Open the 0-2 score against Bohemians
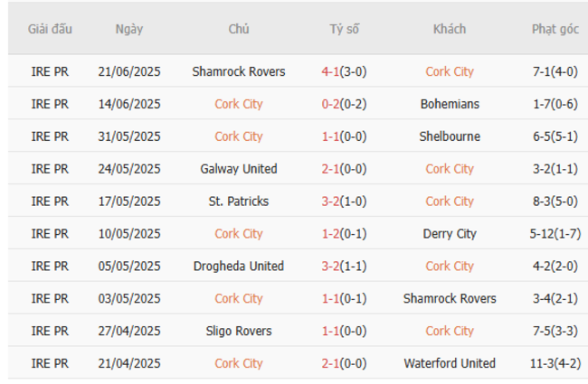Viewport: 588px width, 384px height. pyautogui.click(x=331, y=104)
